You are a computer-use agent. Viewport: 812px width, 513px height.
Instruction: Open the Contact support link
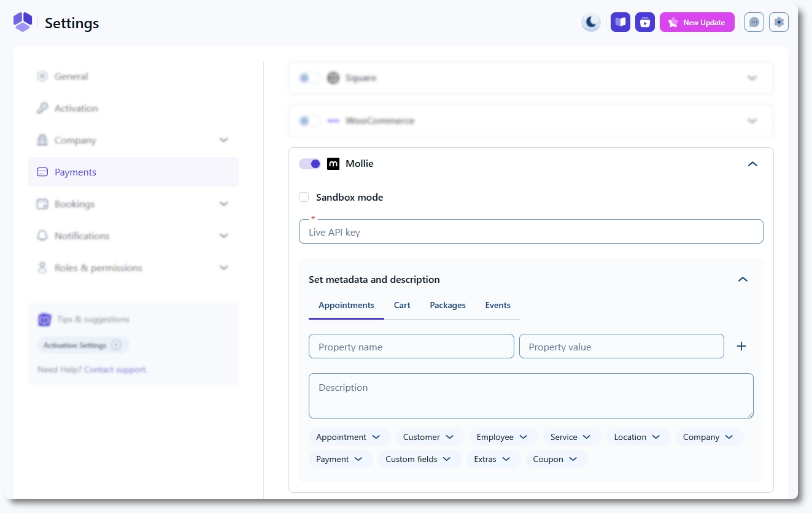coord(115,369)
